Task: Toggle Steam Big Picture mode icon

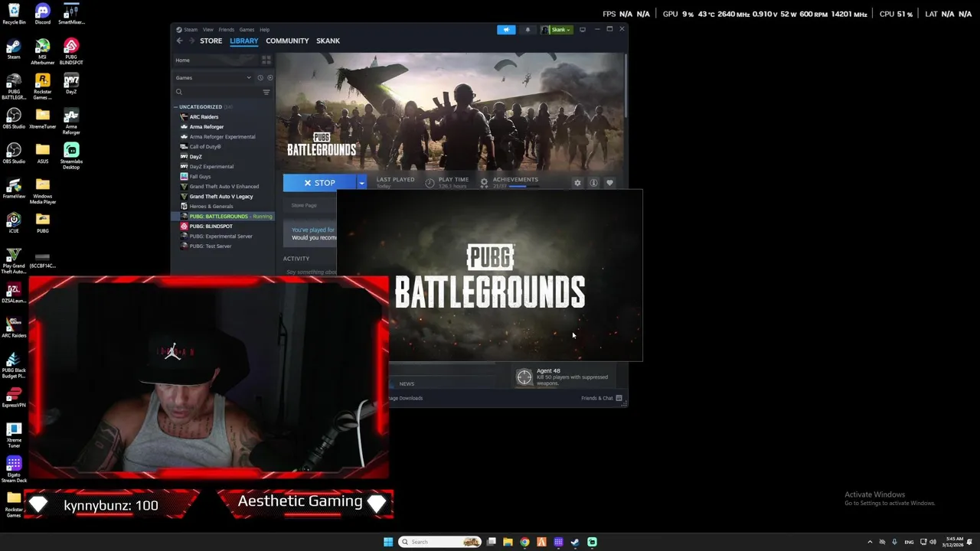Action: pyautogui.click(x=583, y=30)
